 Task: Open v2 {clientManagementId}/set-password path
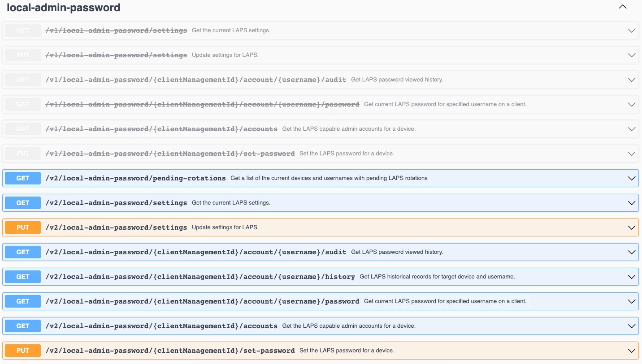[170, 351]
